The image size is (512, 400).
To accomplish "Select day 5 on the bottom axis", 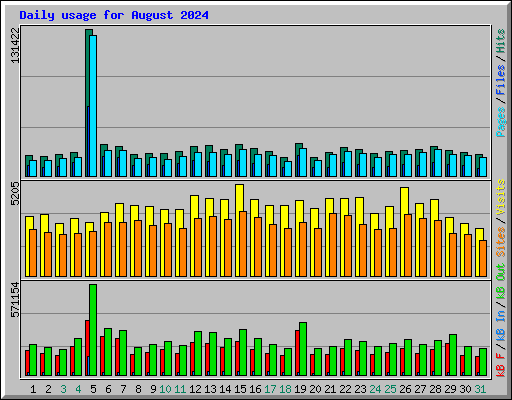I will (x=93, y=389).
